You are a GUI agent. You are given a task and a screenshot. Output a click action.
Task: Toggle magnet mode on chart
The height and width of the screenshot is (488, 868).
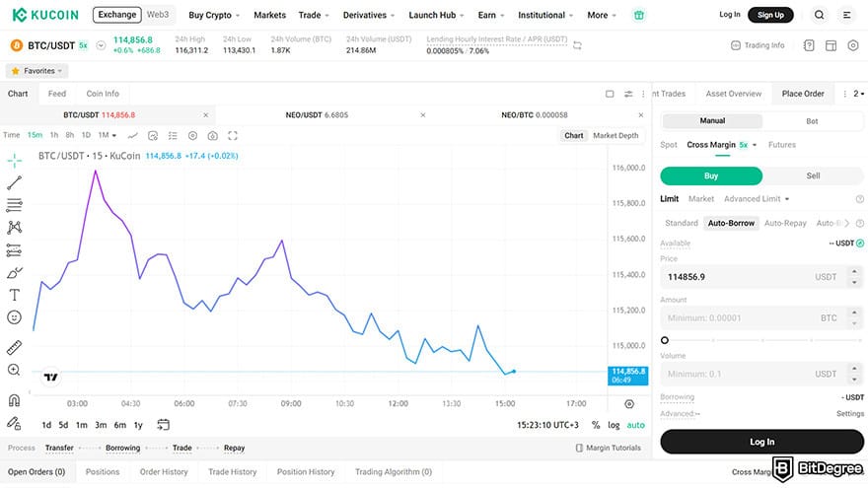pos(15,400)
